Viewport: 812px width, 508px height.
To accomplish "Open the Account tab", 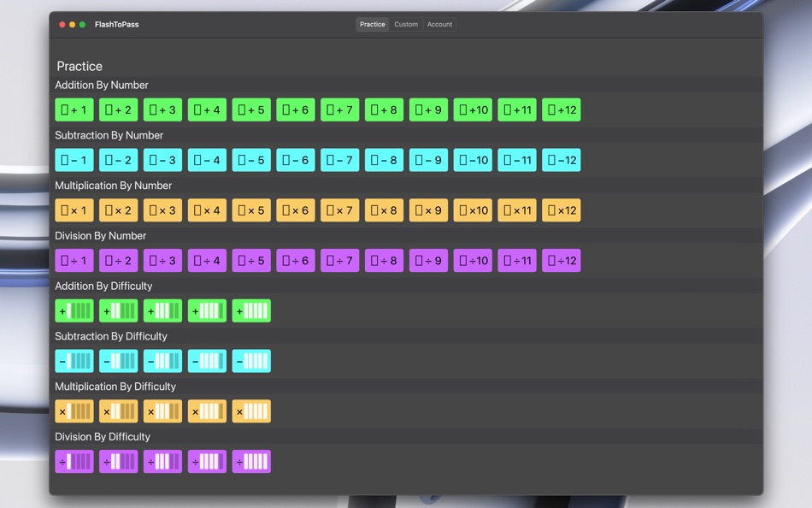I will click(439, 24).
